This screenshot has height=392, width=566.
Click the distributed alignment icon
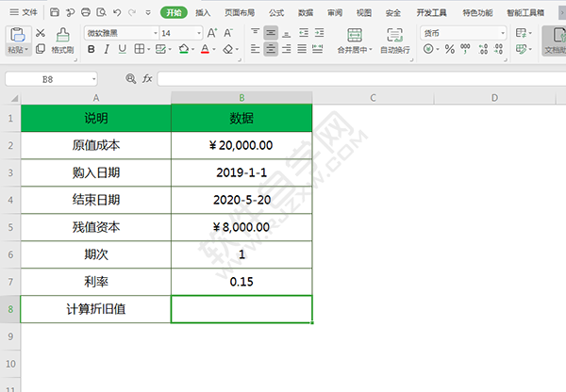318,49
